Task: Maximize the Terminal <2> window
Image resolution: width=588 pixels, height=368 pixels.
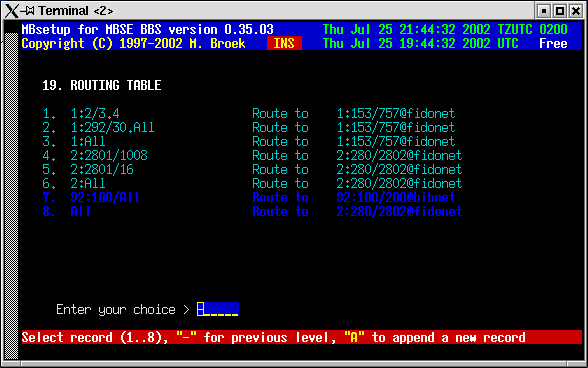Action: [560, 11]
